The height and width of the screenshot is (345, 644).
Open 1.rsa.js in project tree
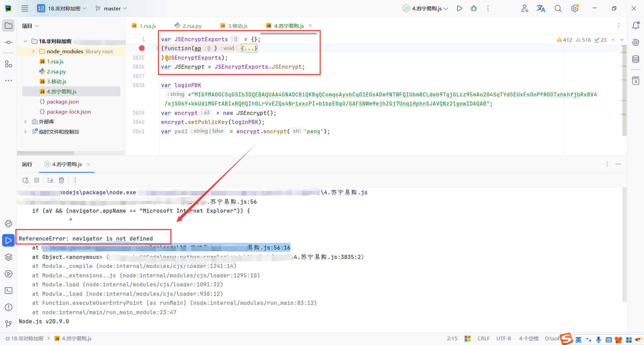pos(55,61)
